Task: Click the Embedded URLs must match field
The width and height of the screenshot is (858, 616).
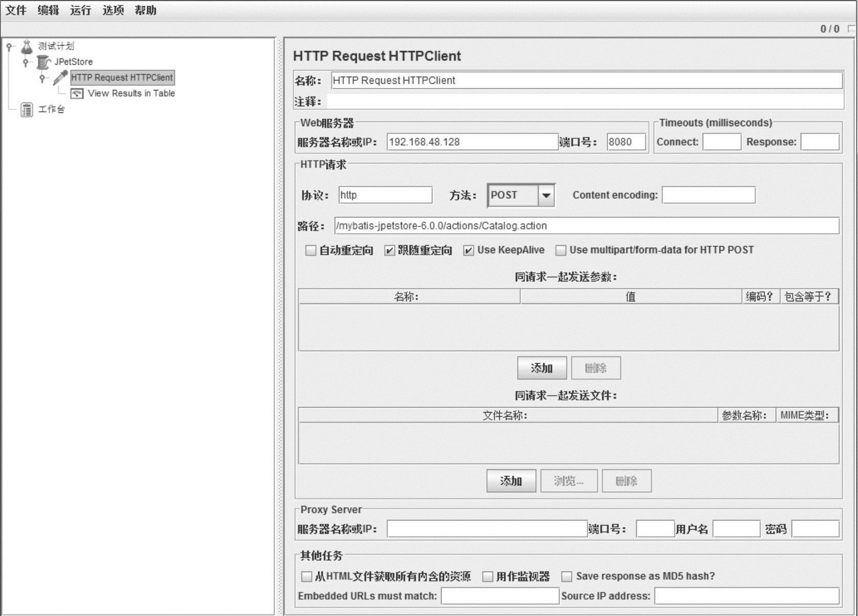Action: [500, 596]
